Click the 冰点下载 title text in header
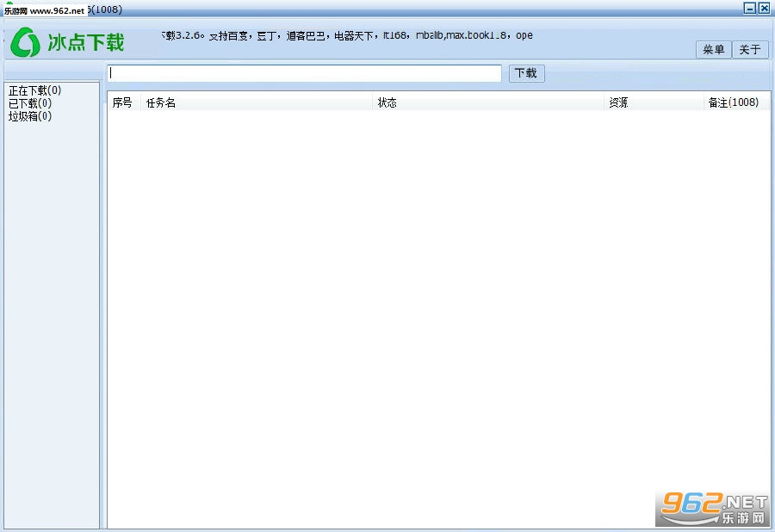 pos(85,42)
